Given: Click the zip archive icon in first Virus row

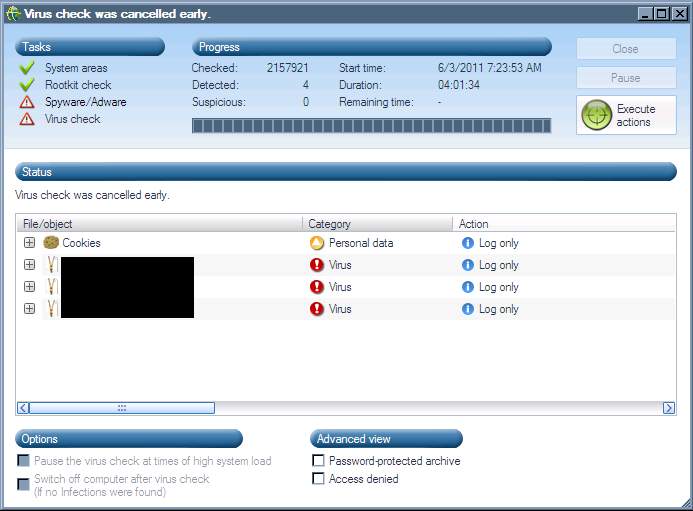Looking at the screenshot, I should (52, 265).
